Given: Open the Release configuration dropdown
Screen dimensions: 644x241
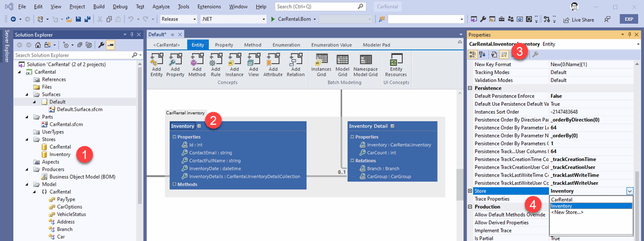Looking at the screenshot, I should tap(179, 19).
